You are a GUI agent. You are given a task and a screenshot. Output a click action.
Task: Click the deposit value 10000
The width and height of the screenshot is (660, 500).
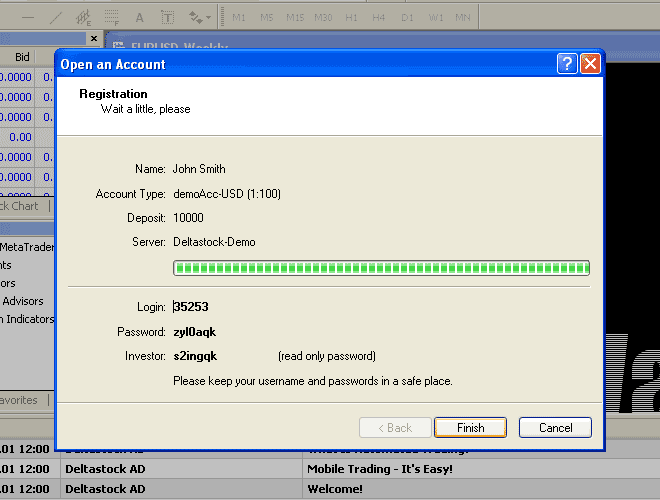[x=188, y=218]
